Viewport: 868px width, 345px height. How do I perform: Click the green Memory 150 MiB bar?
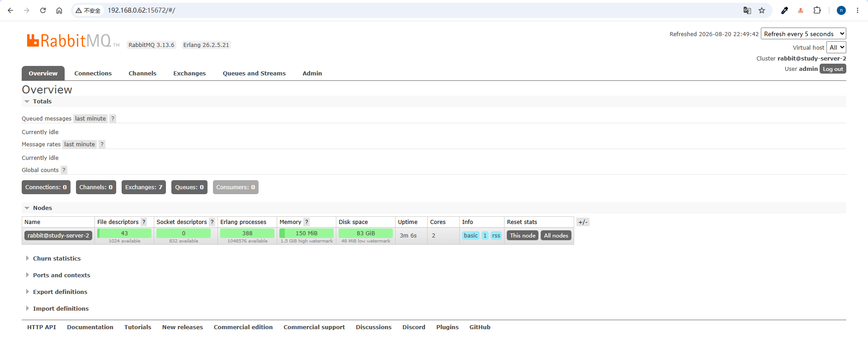coord(307,233)
